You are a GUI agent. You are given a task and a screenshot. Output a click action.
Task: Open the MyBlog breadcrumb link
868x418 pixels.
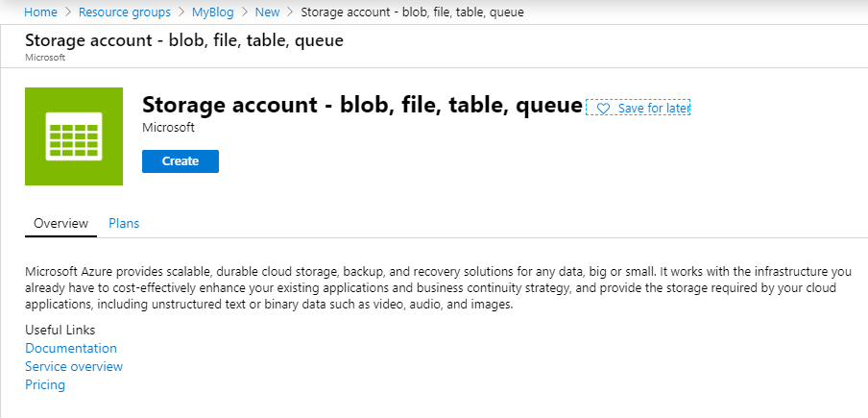click(213, 12)
